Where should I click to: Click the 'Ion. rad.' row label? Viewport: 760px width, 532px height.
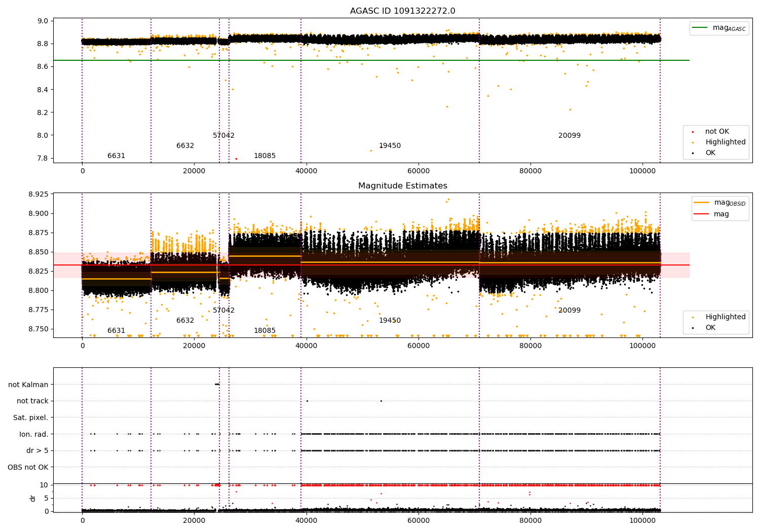[x=34, y=434]
